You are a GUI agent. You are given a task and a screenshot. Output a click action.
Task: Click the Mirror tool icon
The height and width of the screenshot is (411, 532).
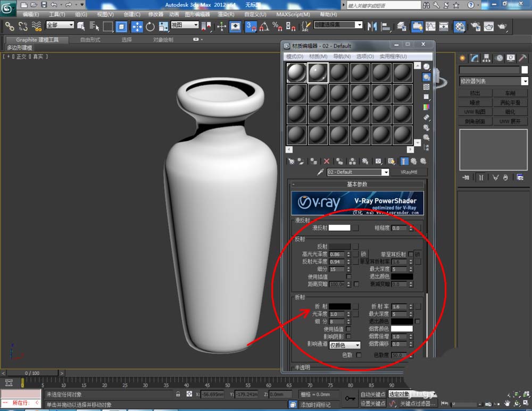[372, 27]
